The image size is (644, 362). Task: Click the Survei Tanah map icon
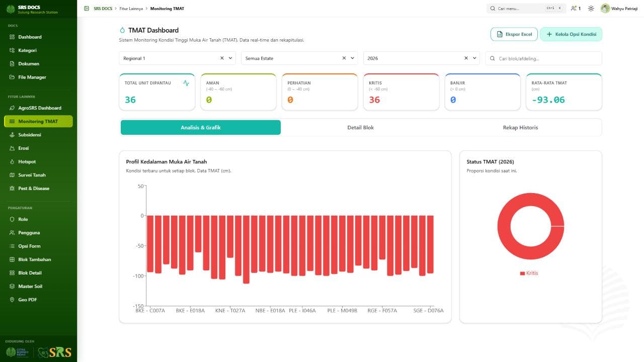click(13, 175)
